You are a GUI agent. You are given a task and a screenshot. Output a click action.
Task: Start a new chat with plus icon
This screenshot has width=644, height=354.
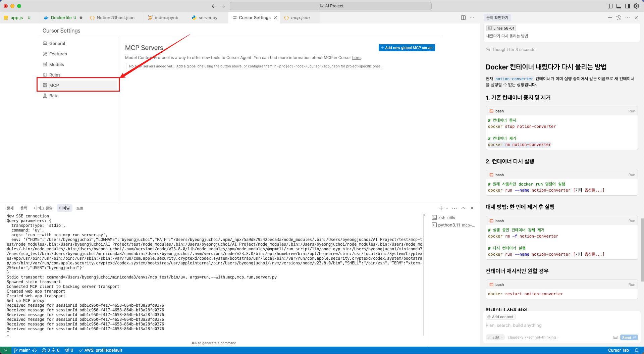(x=610, y=18)
